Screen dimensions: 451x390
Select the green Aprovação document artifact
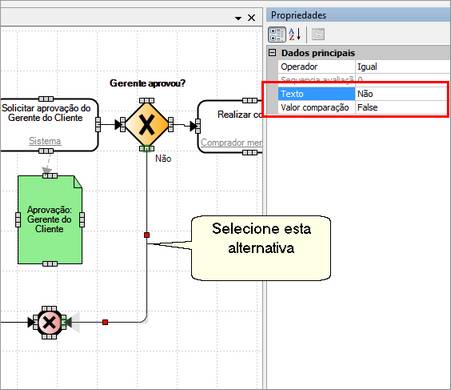(50, 220)
